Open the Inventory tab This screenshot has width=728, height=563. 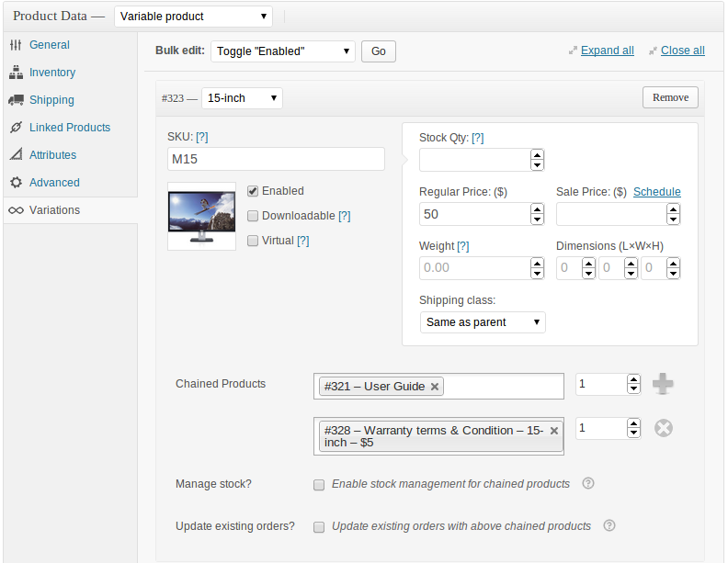click(x=52, y=73)
